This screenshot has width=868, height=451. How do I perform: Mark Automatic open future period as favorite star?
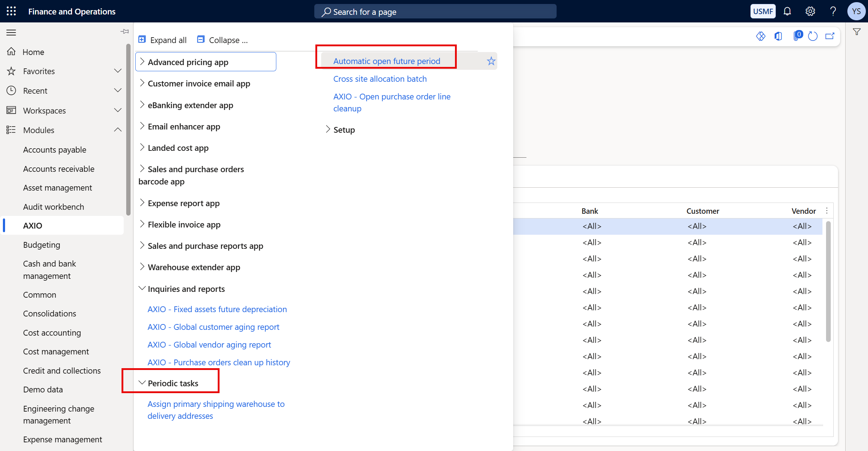click(x=491, y=61)
